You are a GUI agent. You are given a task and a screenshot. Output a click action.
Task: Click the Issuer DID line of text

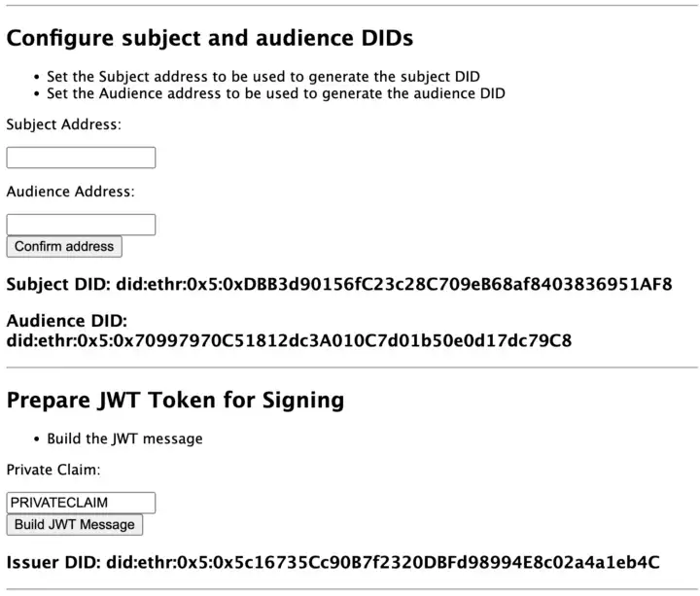click(333, 562)
